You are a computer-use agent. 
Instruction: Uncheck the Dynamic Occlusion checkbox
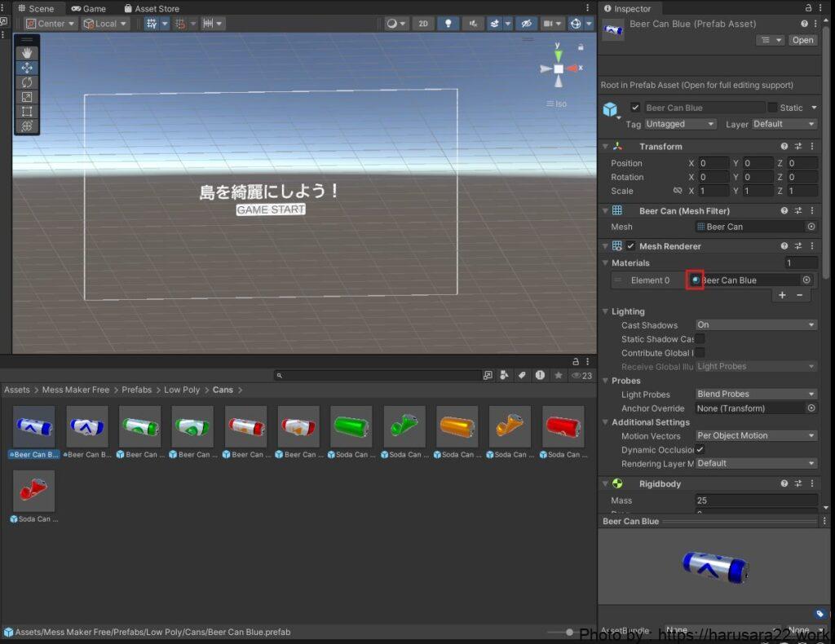tap(700, 450)
